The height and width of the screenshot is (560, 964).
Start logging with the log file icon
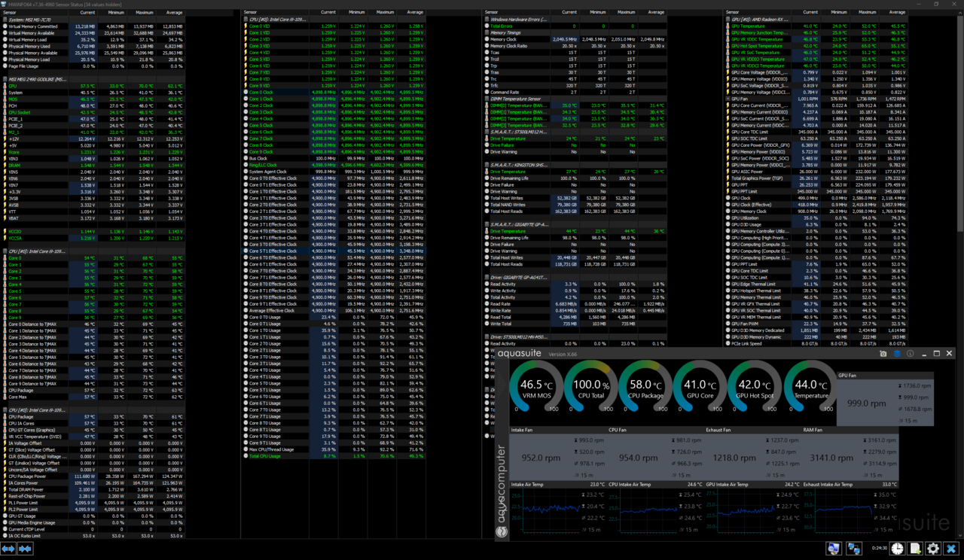(x=916, y=549)
